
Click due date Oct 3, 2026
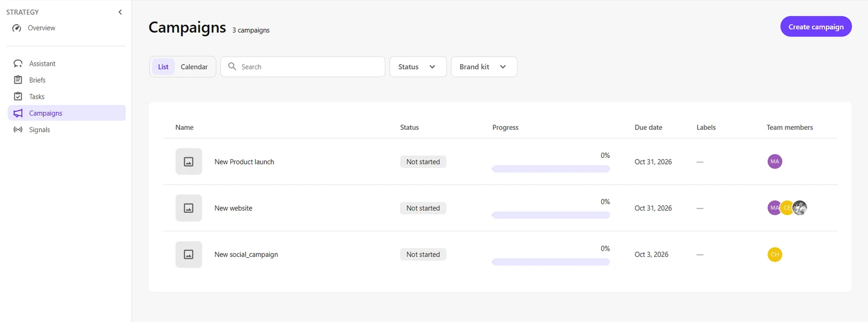click(652, 255)
